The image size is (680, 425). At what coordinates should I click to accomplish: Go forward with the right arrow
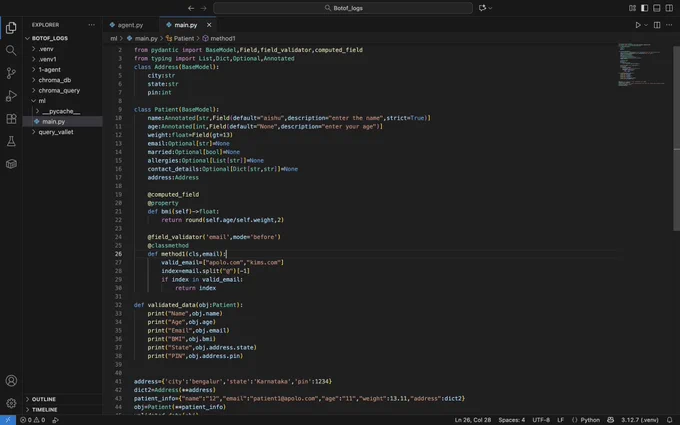point(203,8)
